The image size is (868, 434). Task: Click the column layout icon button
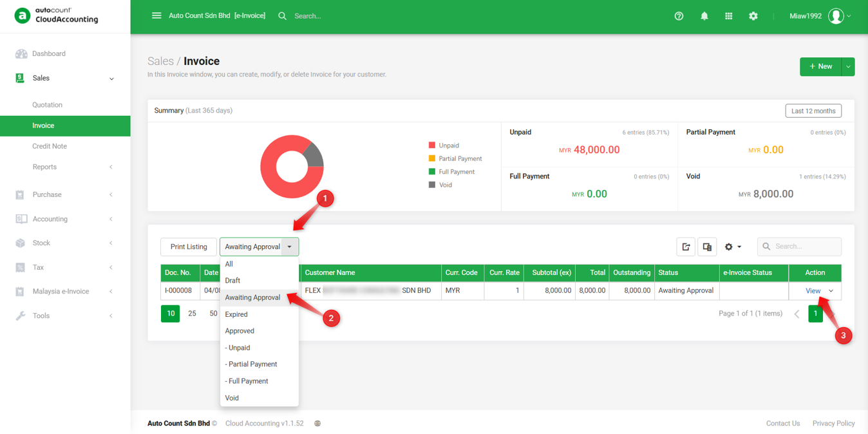(x=707, y=247)
